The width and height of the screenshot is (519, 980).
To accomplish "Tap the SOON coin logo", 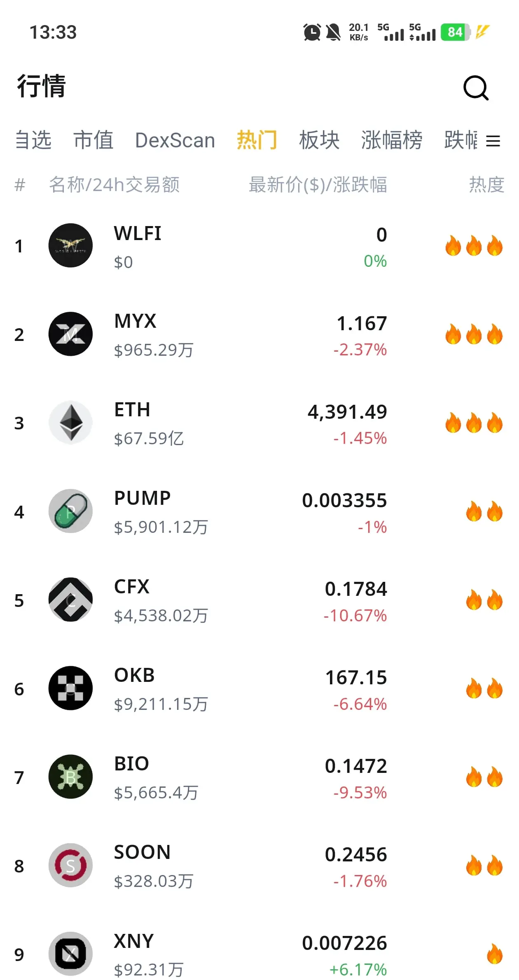I will pos(70,865).
